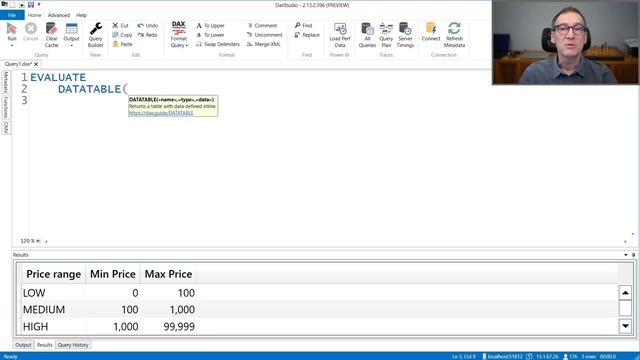Open the Replace tool
Screen dimensions: 640x360
click(x=307, y=35)
